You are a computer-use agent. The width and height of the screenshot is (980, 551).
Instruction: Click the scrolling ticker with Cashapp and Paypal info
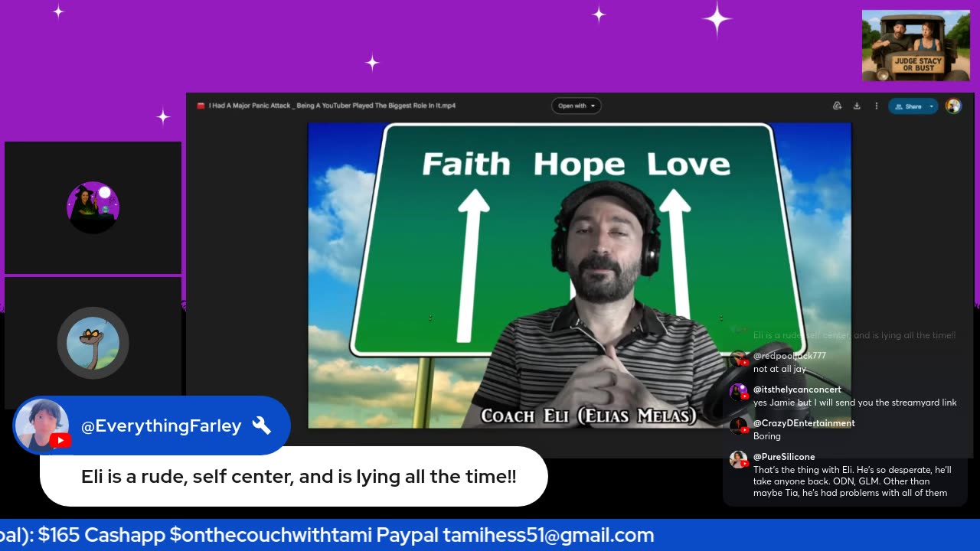point(490,535)
